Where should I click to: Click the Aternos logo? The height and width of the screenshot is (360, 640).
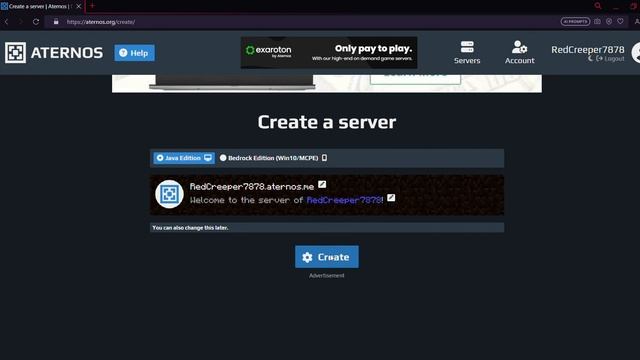(x=54, y=53)
